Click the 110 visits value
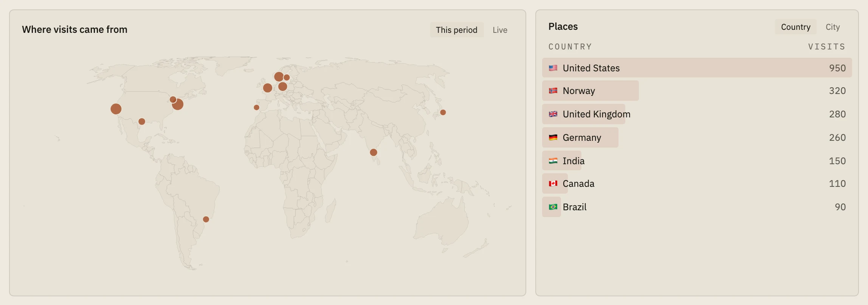Image resolution: width=868 pixels, height=305 pixels. point(837,183)
